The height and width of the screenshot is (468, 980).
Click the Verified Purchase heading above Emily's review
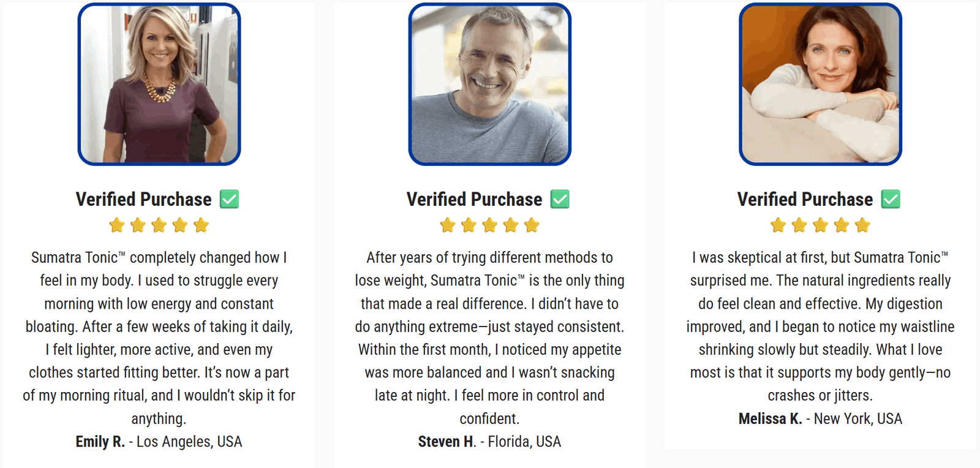tap(144, 199)
